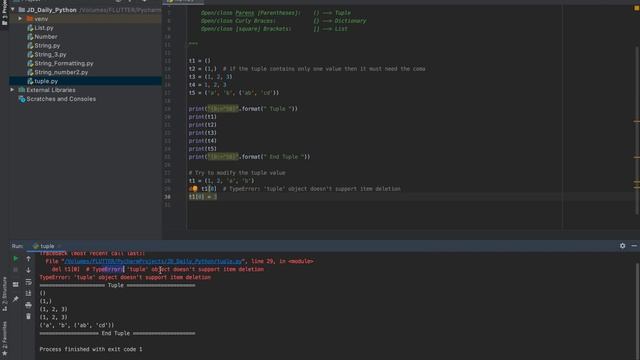The width and height of the screenshot is (640, 360).
Task: Click the code line t1 = ()
Action: (x=200, y=61)
